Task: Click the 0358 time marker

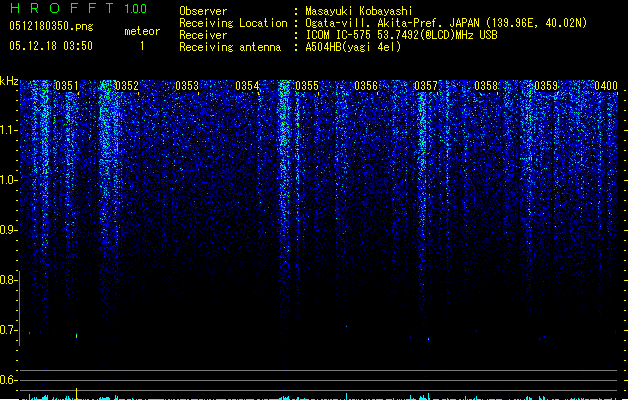Action: [486, 86]
